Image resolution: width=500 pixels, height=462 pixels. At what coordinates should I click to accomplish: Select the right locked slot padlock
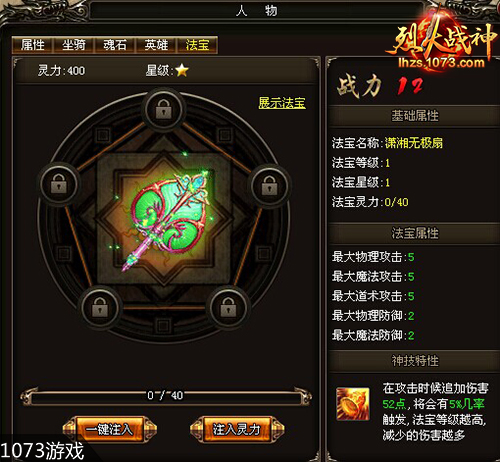269,185
